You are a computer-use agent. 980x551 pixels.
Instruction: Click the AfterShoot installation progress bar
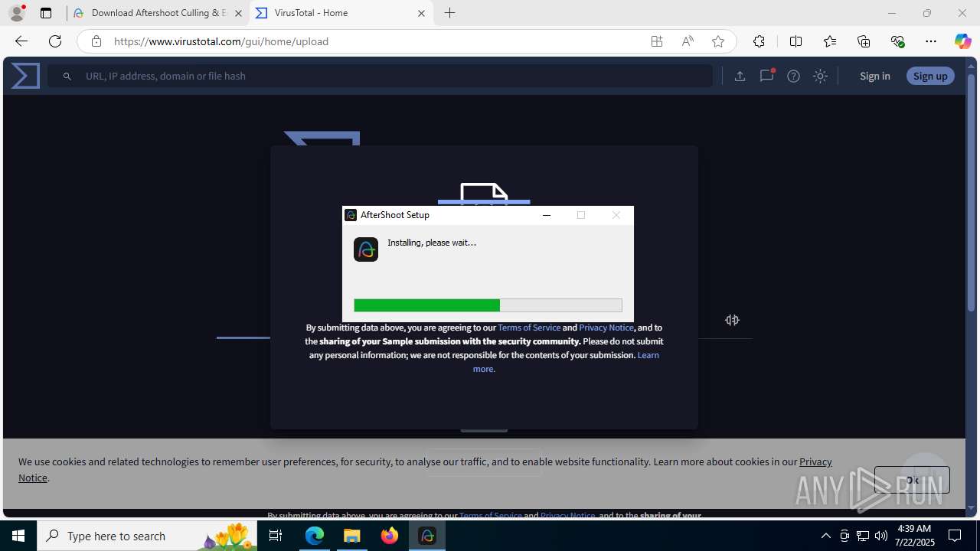pos(488,305)
